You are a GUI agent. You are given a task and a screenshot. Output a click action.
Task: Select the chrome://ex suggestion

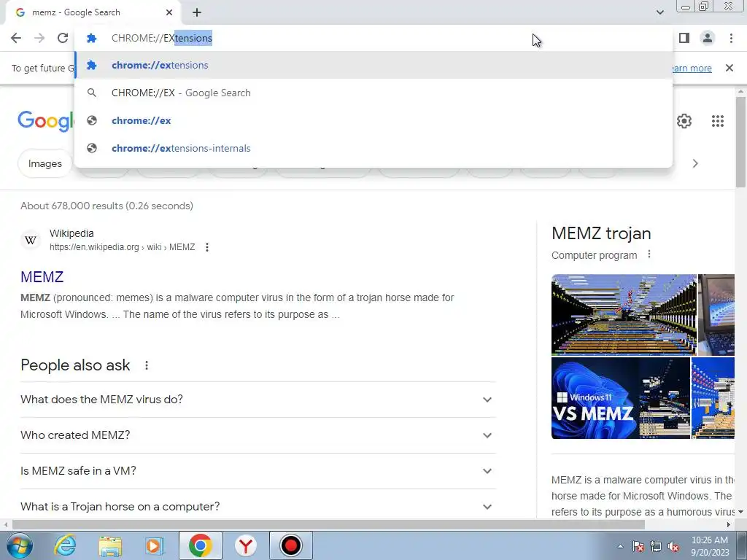point(373,120)
